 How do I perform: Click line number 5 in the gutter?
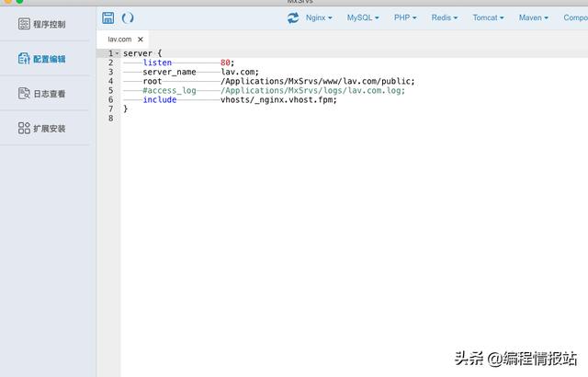click(x=110, y=90)
